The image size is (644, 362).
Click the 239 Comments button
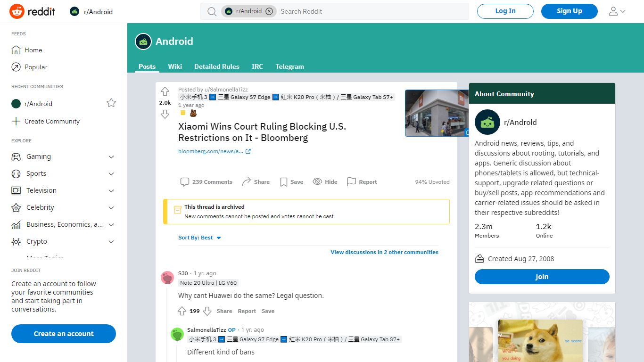tap(206, 182)
